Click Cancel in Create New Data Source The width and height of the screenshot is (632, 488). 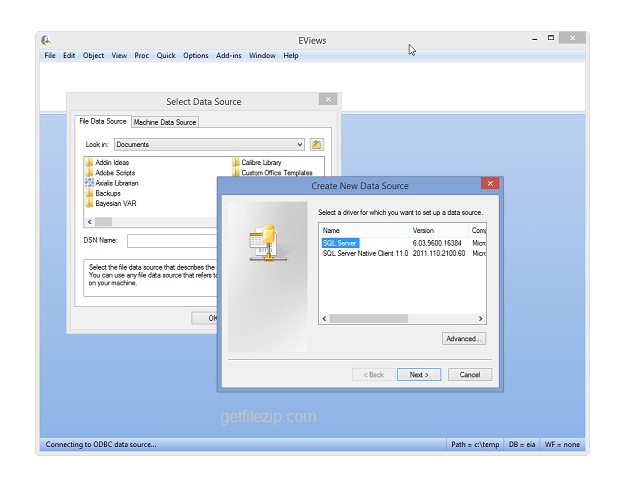point(470,375)
